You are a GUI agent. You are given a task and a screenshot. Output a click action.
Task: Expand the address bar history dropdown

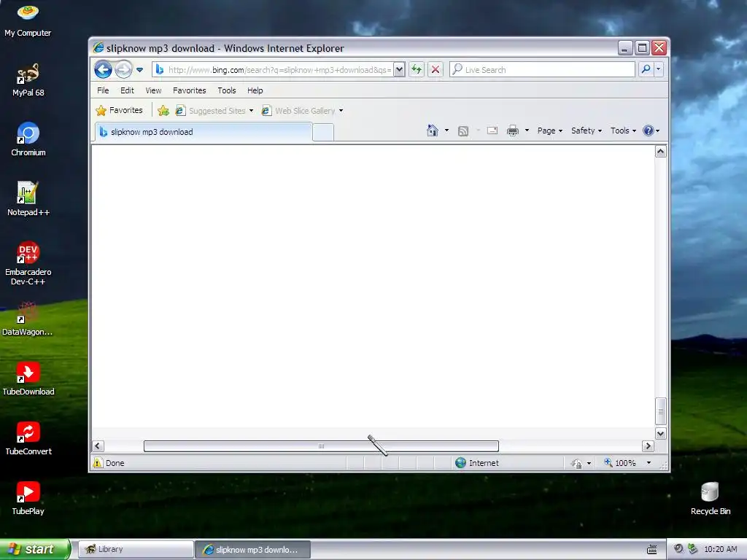point(399,70)
